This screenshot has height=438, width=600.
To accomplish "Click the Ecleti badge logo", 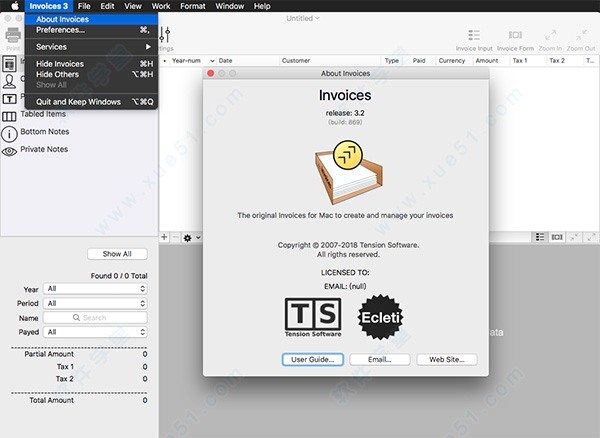I will [380, 317].
